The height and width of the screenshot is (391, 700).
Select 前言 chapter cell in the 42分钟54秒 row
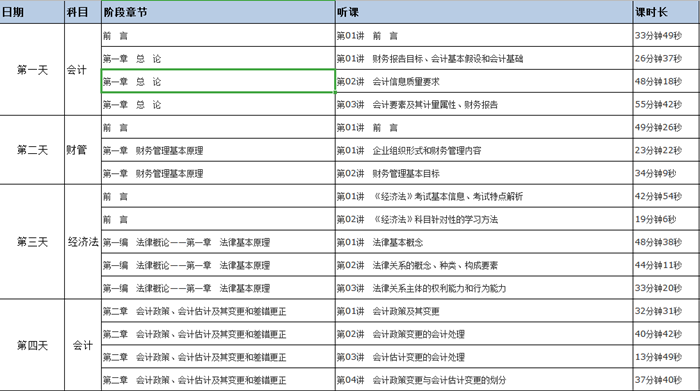point(218,196)
